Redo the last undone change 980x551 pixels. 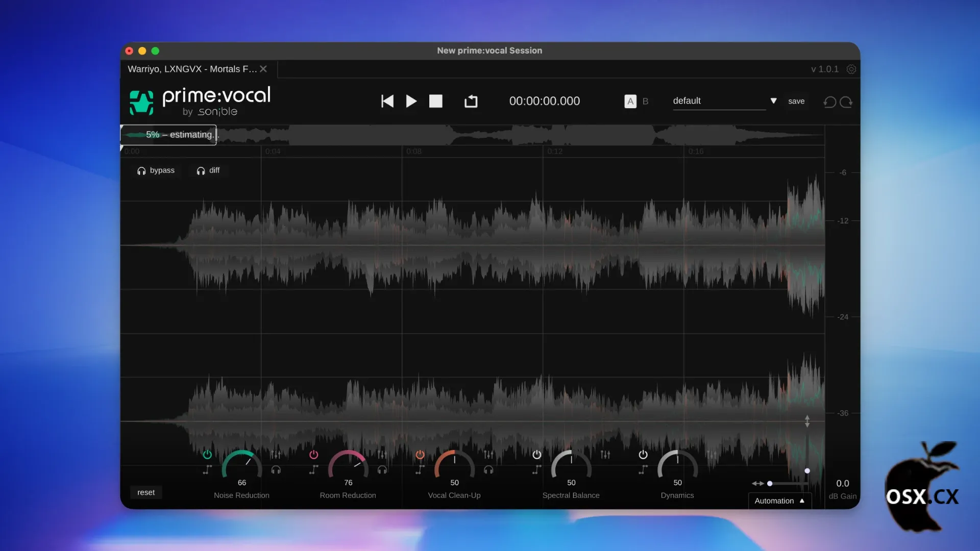[846, 102]
